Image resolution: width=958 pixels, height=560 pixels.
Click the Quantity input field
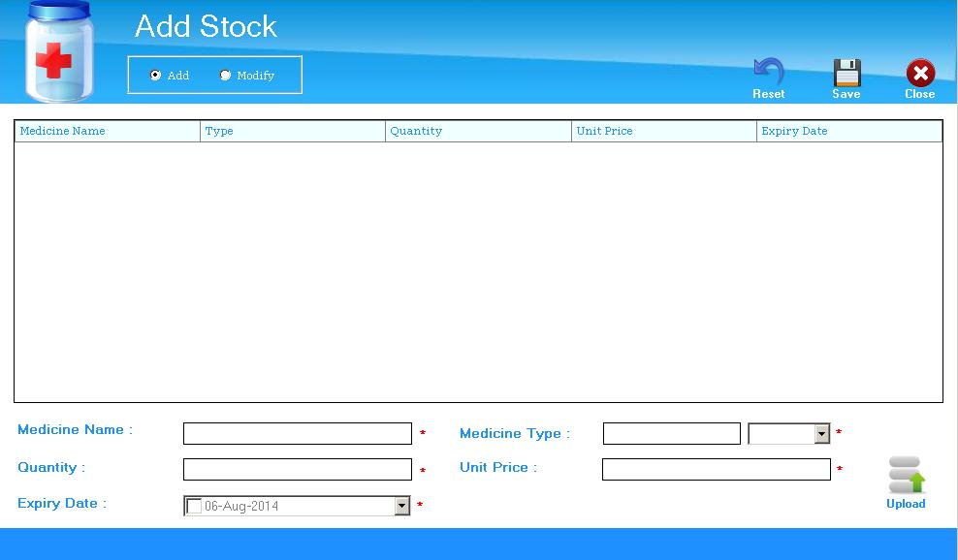point(298,470)
